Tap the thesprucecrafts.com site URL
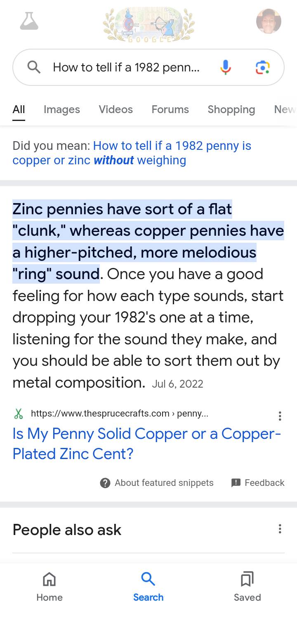Image resolution: width=297 pixels, height=644 pixels. point(119,414)
